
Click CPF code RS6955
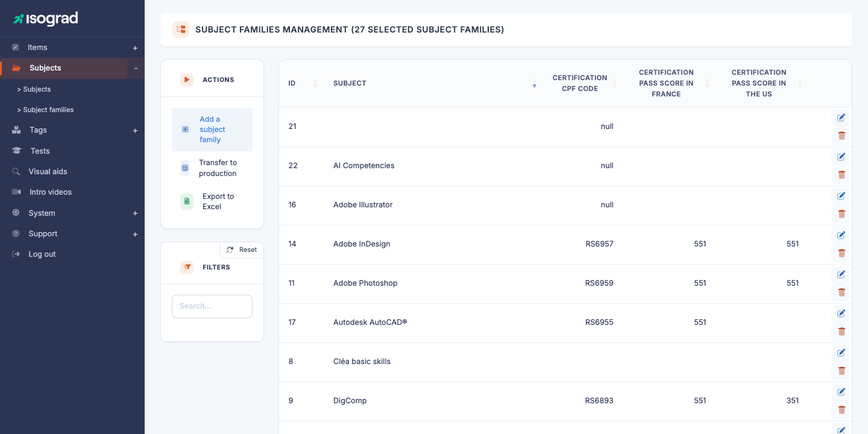coord(599,322)
